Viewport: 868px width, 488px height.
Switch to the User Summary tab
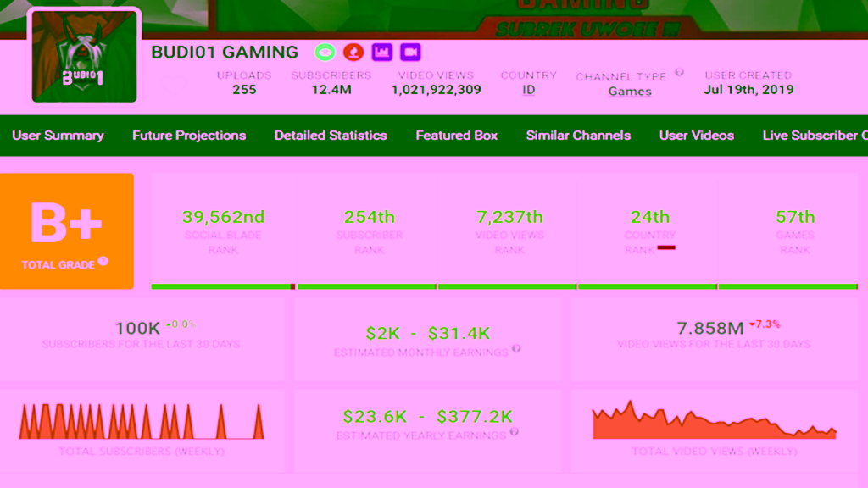pyautogui.click(x=57, y=136)
